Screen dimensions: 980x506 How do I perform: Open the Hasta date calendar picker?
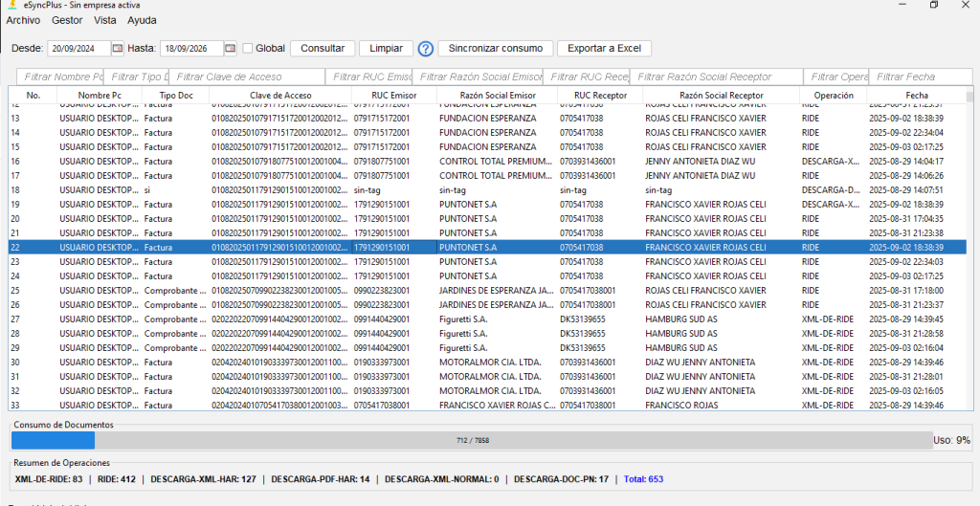coord(230,48)
